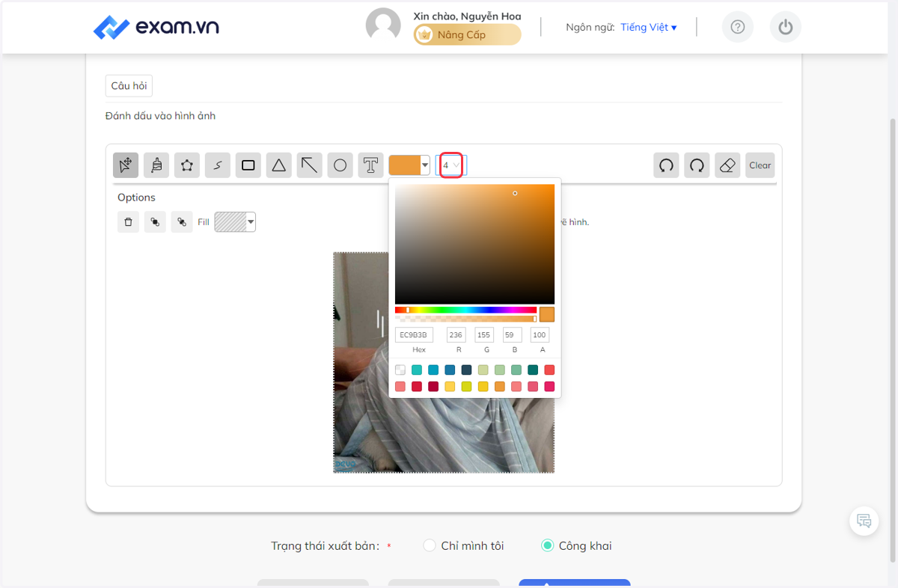Screen dimensions: 898x588
Task: Select the marker tool beside the pointer tool
Action: (x=156, y=165)
